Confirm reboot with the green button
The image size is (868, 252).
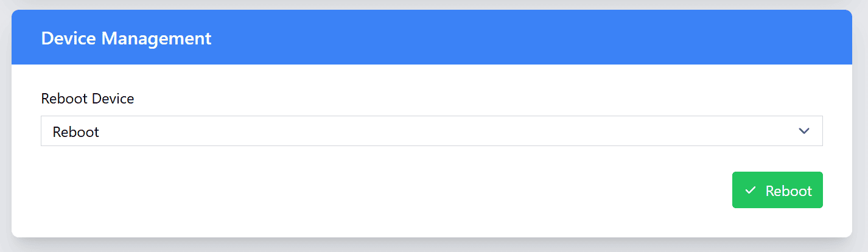pyautogui.click(x=777, y=190)
